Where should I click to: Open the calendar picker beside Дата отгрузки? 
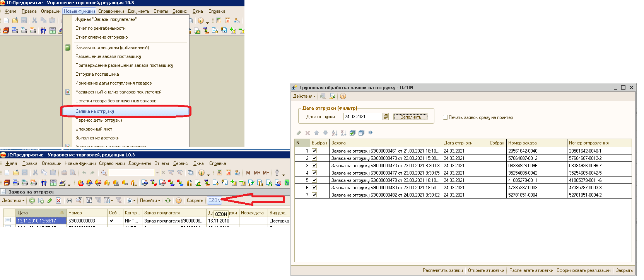coord(386,117)
